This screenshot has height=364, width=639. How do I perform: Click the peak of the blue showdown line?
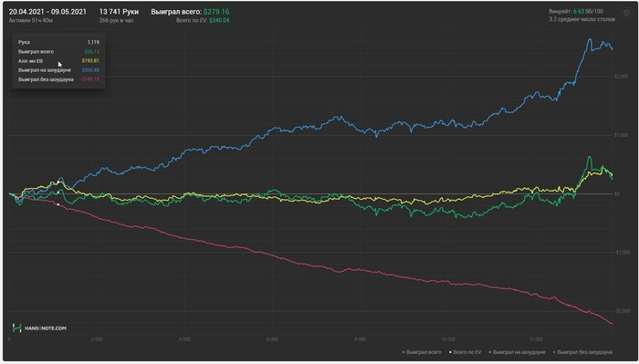[590, 39]
